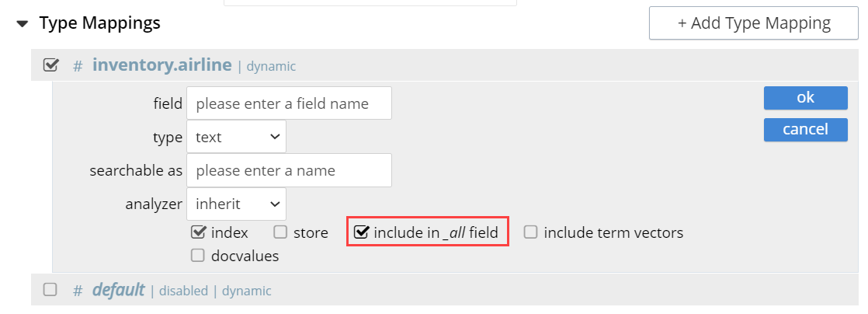Image resolution: width=868 pixels, height=314 pixels.
Task: Confirm the field with ok button
Action: [805, 98]
